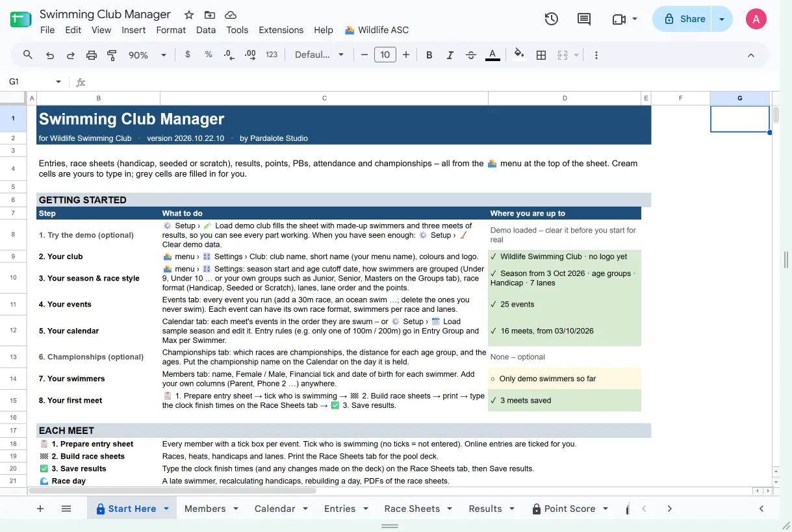The height and width of the screenshot is (532, 792).
Task: Search the menus magnifier icon
Action: pyautogui.click(x=28, y=55)
